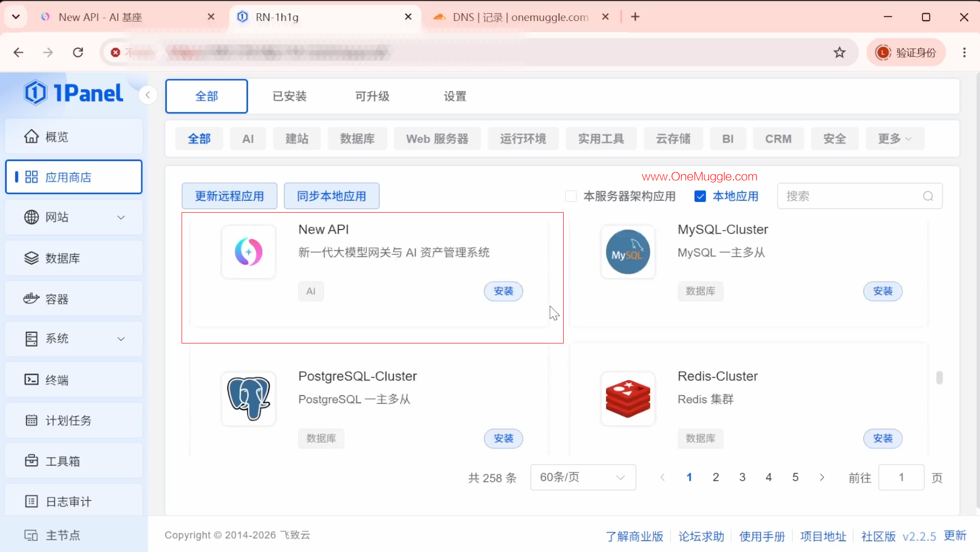Click the 1Panel logo

click(x=74, y=93)
